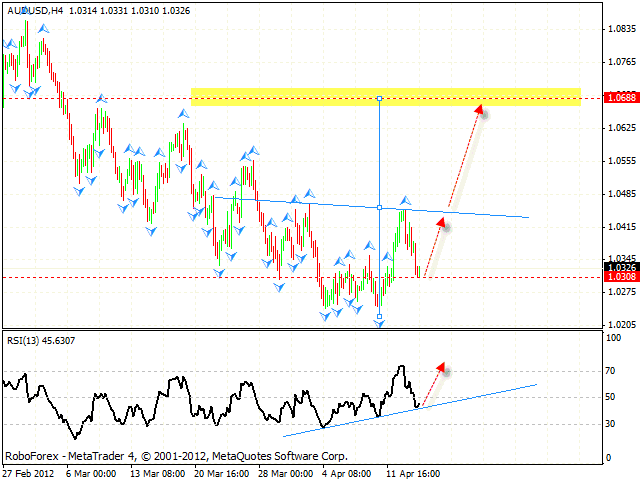Screen dimensions: 640x481
Task: Select the square marker inside the yellow zone
Action: 379,98
